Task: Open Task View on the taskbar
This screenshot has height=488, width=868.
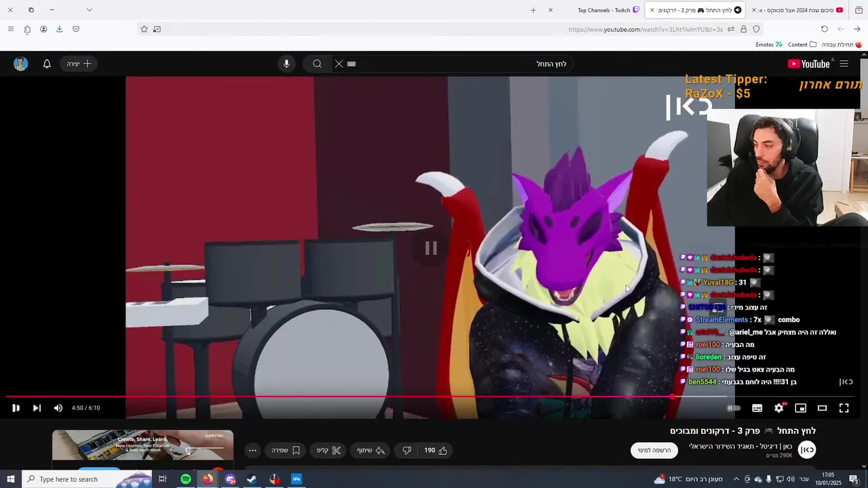Action: tap(163, 479)
